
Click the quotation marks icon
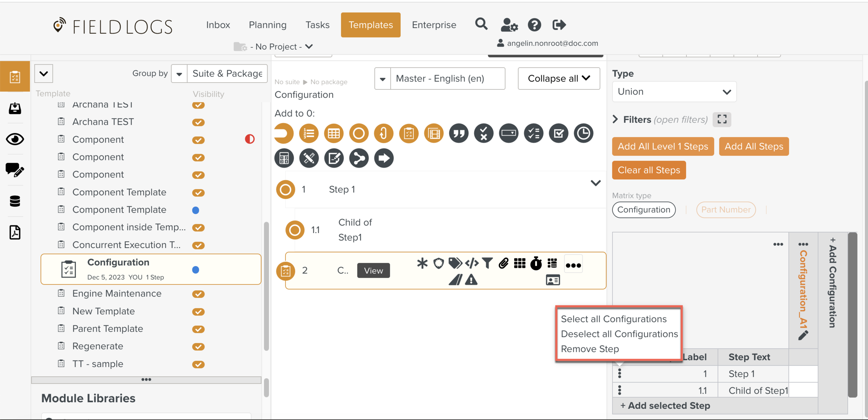click(459, 133)
